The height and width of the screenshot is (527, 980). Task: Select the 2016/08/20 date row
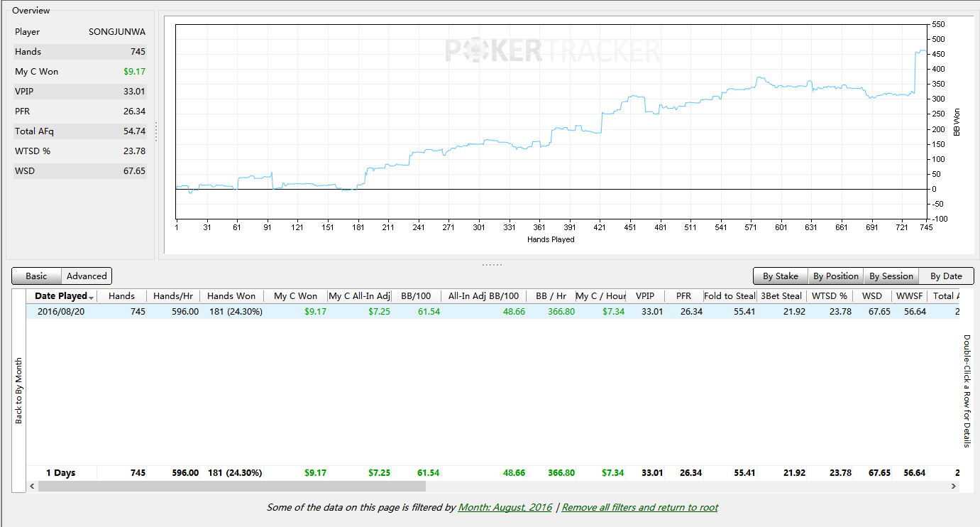492,311
